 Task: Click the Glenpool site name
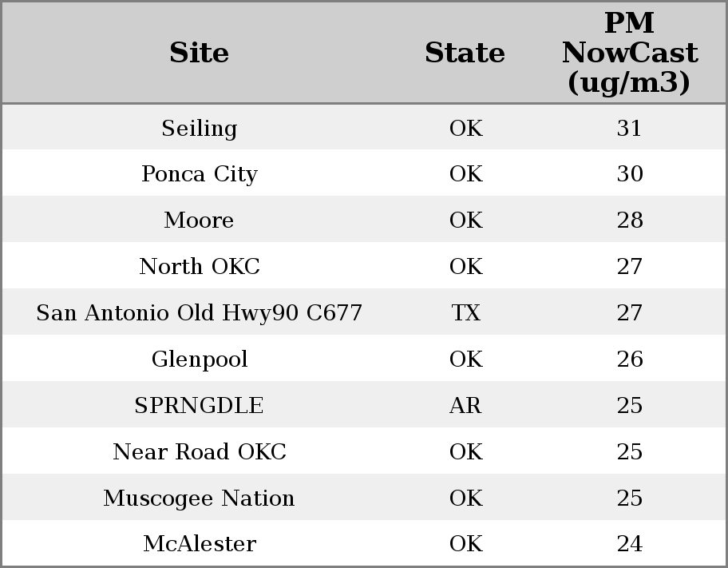coord(199,359)
